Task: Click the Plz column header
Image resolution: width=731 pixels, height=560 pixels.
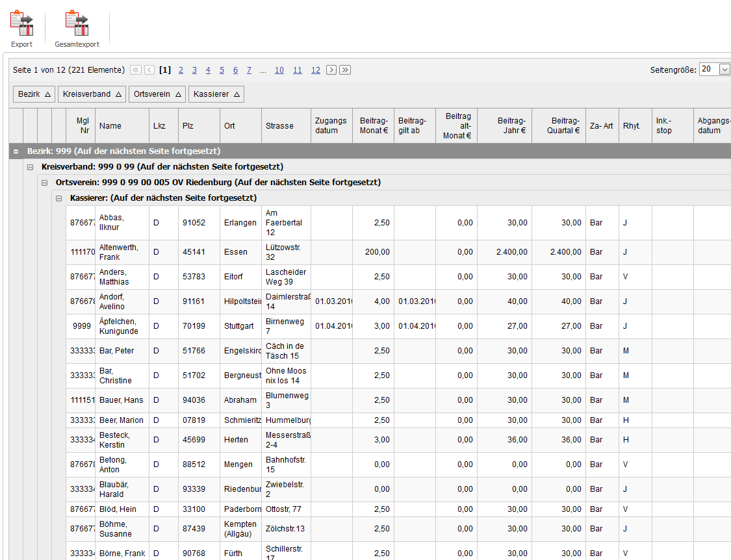Action: (199, 126)
